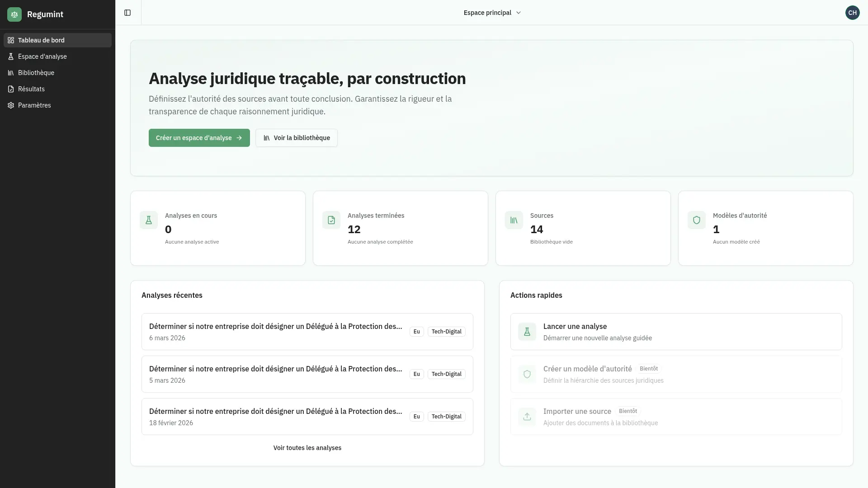This screenshot has height=488, width=868.
Task: Expand the Espace principal workspace dropdown
Action: click(x=492, y=13)
